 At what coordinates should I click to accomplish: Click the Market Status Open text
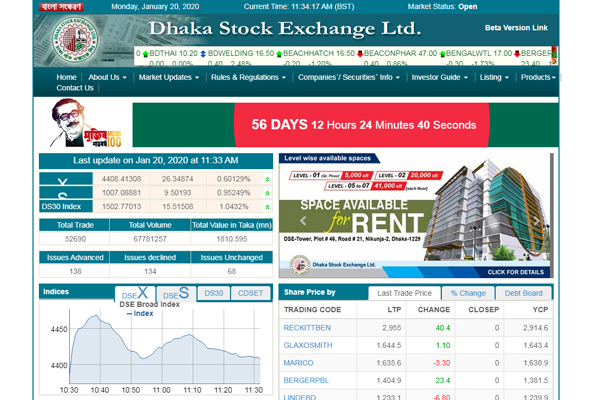tap(442, 7)
